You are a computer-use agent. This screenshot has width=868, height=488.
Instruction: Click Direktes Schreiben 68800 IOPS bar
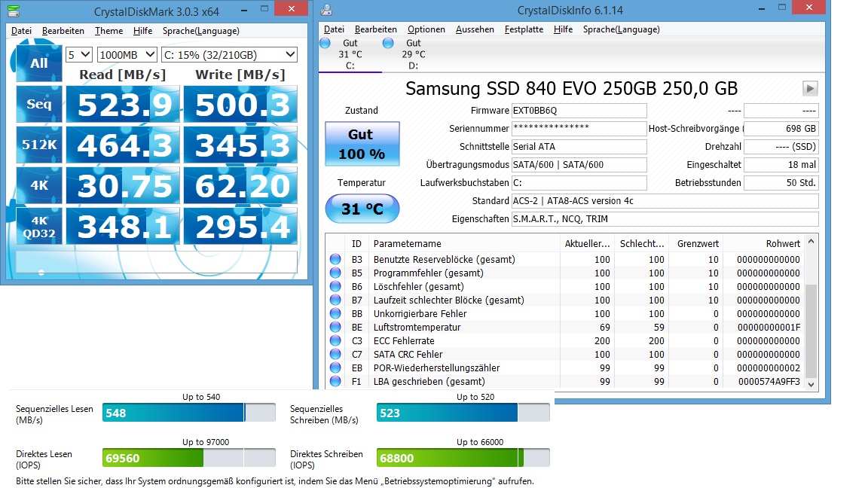(x=463, y=458)
